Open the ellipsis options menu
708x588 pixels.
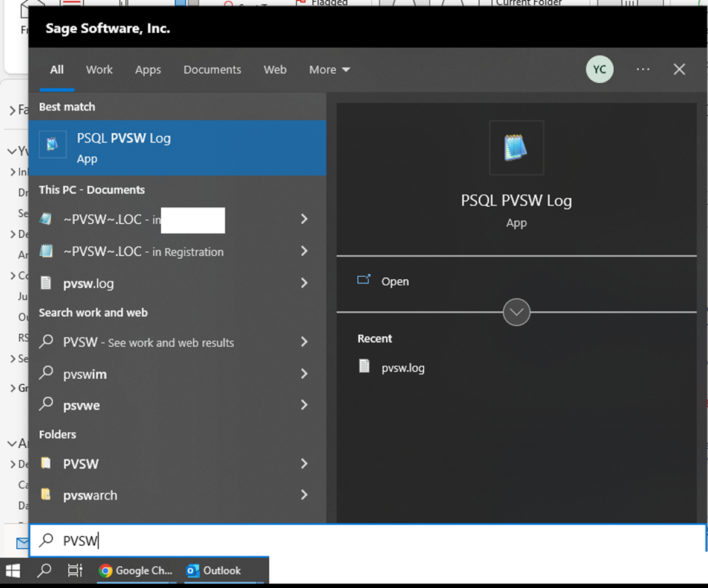coord(643,69)
